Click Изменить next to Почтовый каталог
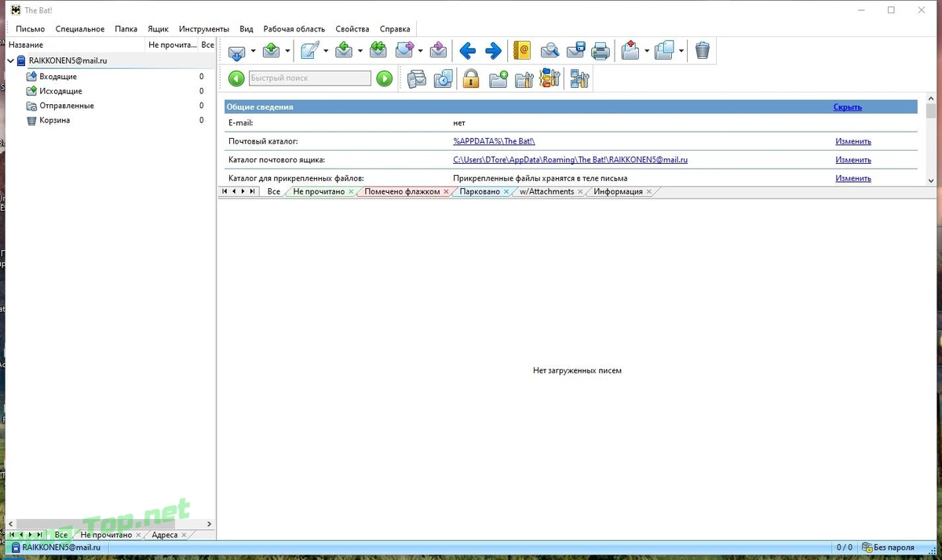 [x=853, y=142]
